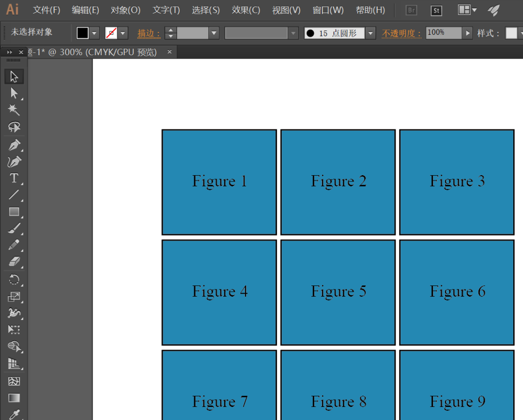Click the stroke weight input field
Viewport: 523px width, 420px height.
tap(192, 33)
